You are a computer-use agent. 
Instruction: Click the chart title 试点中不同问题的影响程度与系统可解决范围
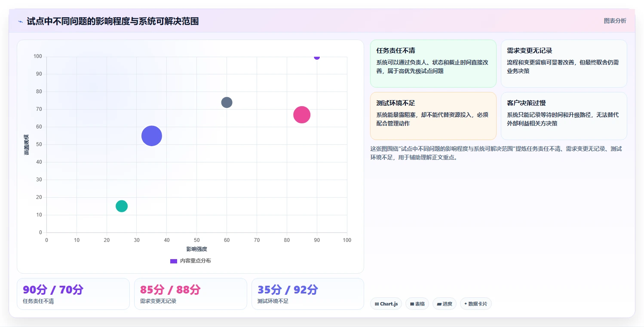tap(113, 21)
